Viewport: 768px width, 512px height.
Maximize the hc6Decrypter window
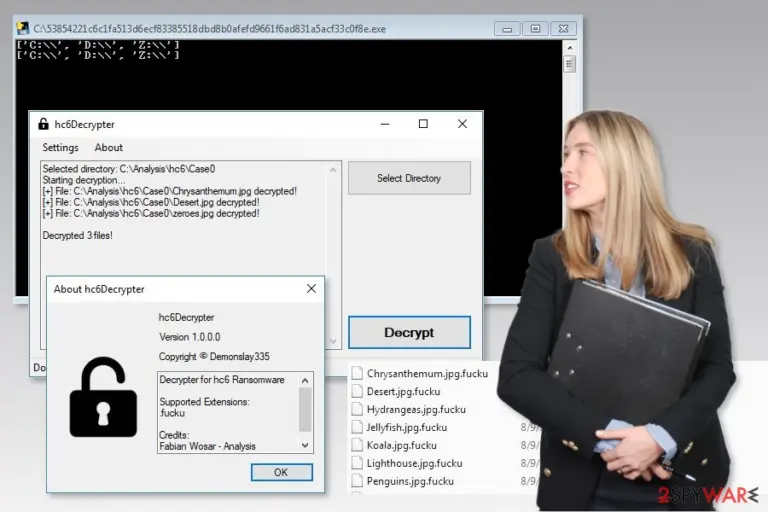click(423, 124)
